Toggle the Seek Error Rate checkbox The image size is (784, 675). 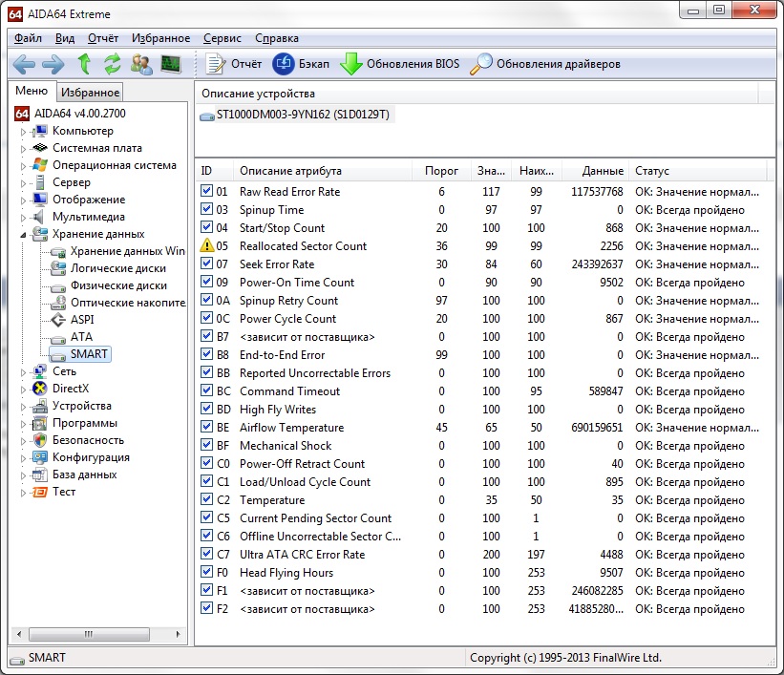coord(206,264)
